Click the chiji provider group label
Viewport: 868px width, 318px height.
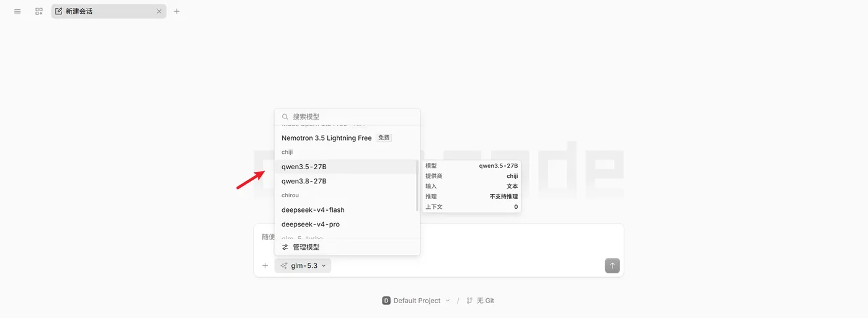[287, 152]
